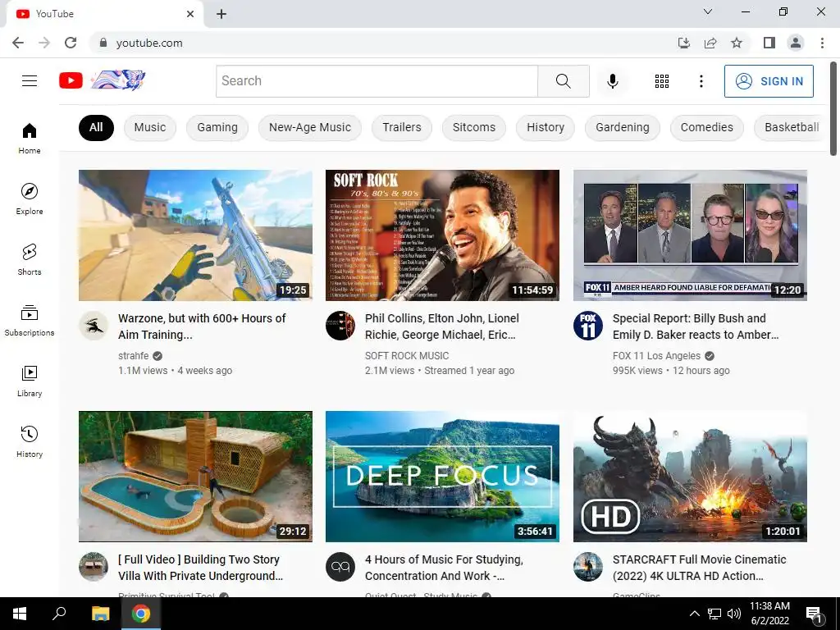
Task: Select the All filter chip
Action: [96, 127]
